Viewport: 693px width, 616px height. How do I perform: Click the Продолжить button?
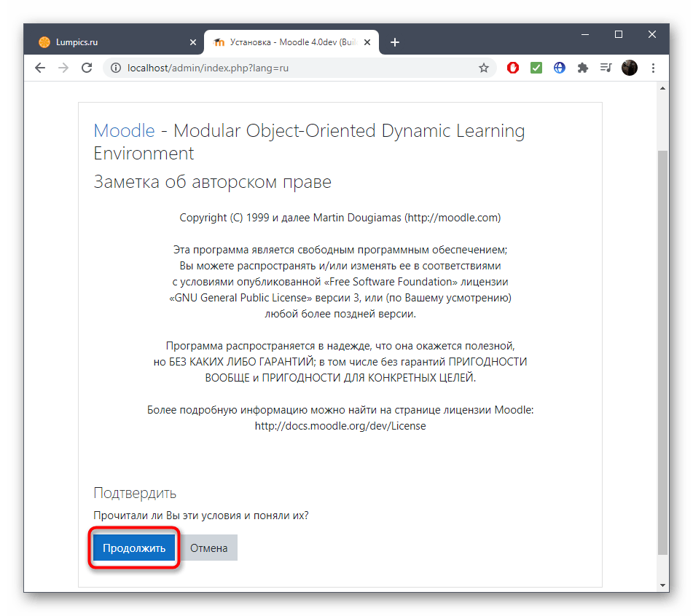pos(134,548)
